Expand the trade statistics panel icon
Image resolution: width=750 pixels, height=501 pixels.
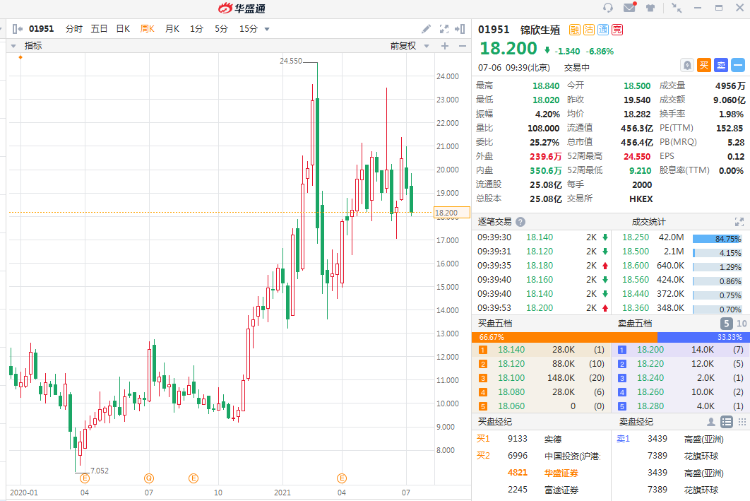pos(739,222)
